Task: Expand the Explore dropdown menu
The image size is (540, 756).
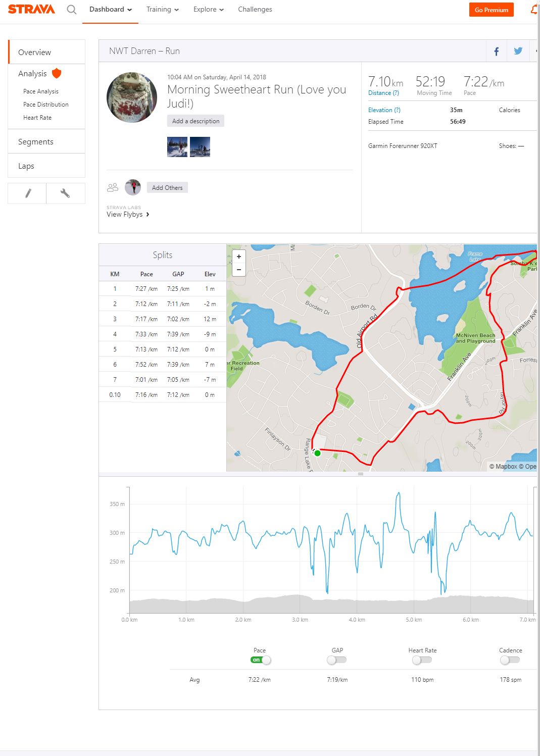Action: tap(208, 10)
